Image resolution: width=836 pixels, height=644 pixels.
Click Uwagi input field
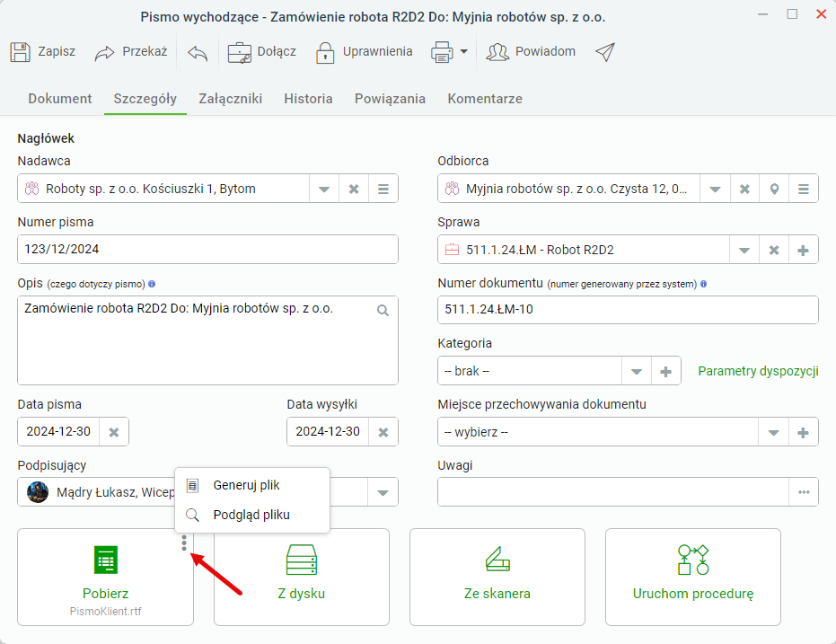click(613, 492)
